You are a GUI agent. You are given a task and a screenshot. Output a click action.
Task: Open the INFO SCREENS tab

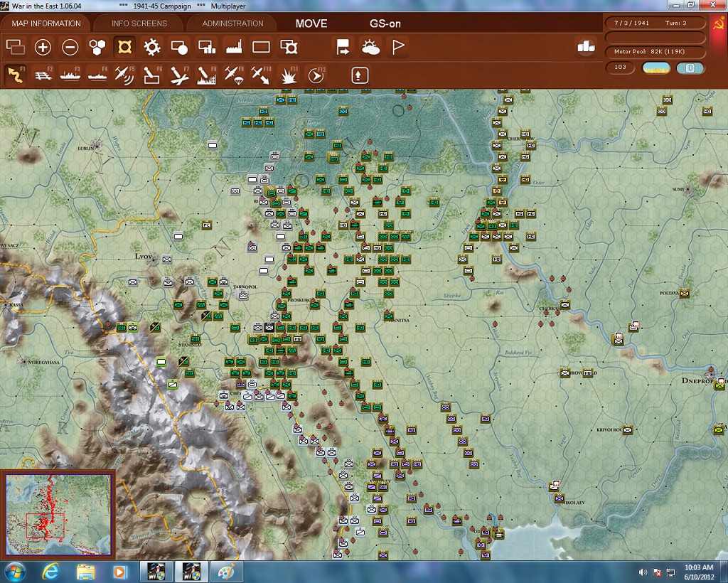139,23
